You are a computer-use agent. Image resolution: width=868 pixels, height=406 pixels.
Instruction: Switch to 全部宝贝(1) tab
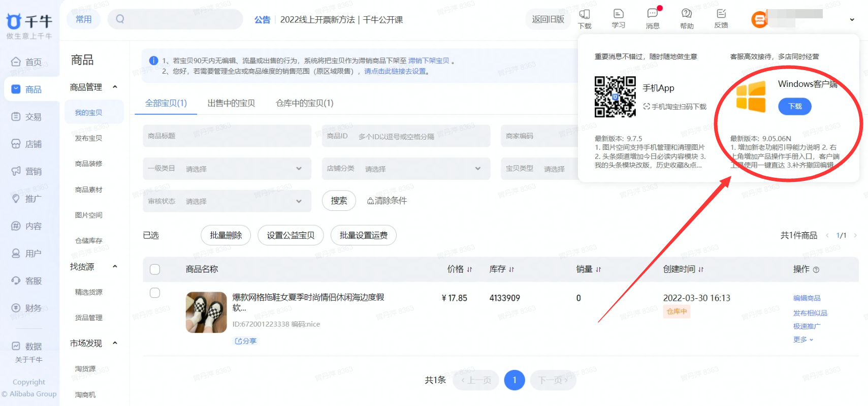[166, 103]
